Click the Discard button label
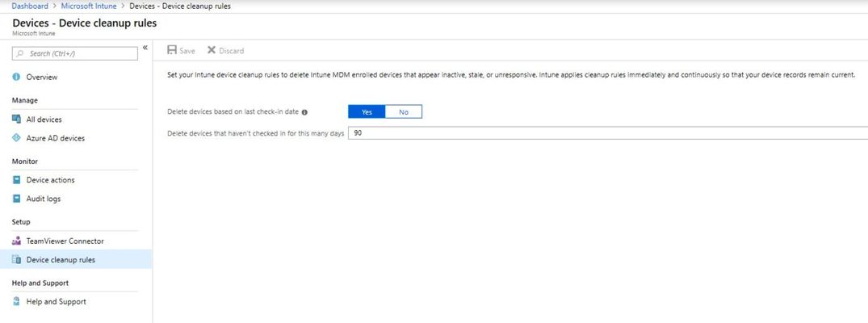This screenshot has width=868, height=323. point(232,50)
